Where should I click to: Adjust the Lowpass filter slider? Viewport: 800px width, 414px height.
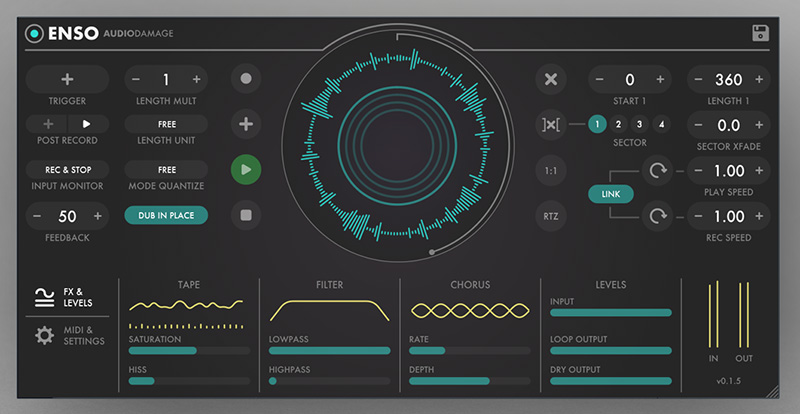330,351
